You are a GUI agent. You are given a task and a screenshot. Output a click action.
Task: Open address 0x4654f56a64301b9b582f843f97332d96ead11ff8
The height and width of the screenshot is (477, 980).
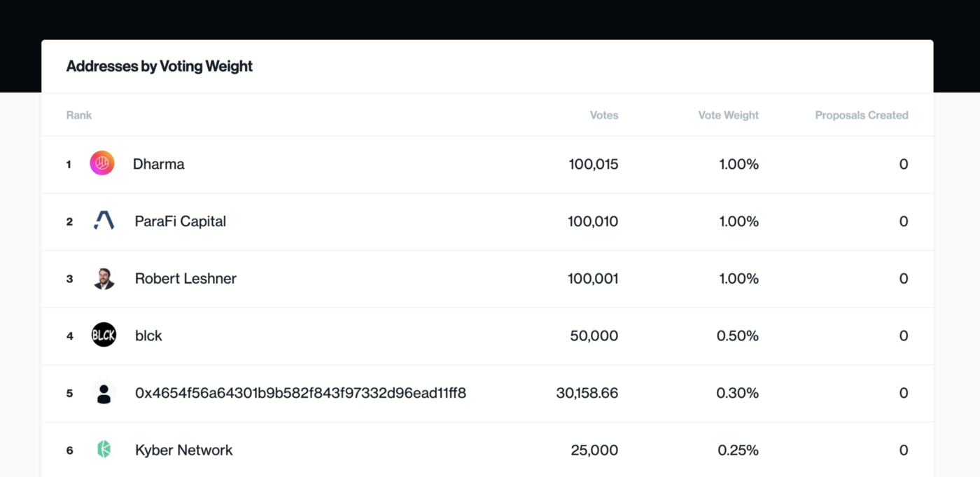(300, 393)
